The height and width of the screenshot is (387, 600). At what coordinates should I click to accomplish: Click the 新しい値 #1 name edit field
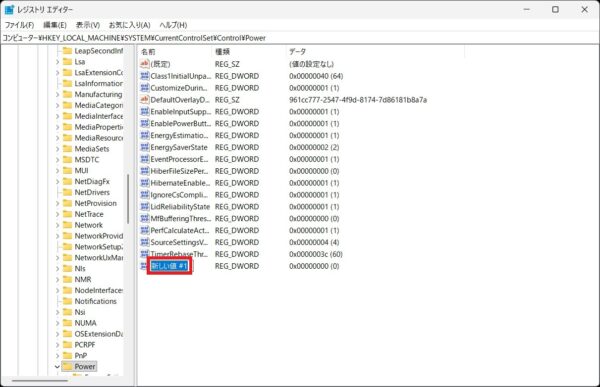tap(170, 266)
